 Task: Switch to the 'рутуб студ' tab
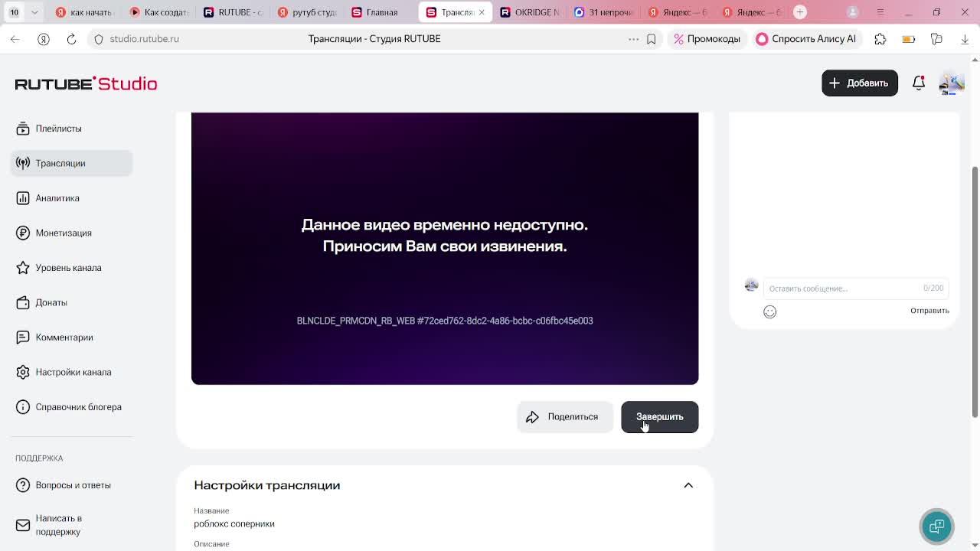(x=306, y=12)
